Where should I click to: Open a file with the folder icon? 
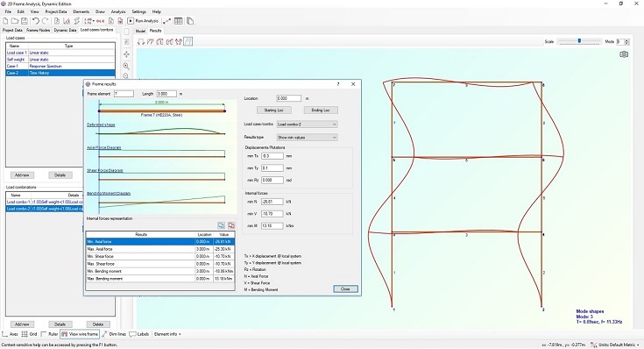[15, 21]
